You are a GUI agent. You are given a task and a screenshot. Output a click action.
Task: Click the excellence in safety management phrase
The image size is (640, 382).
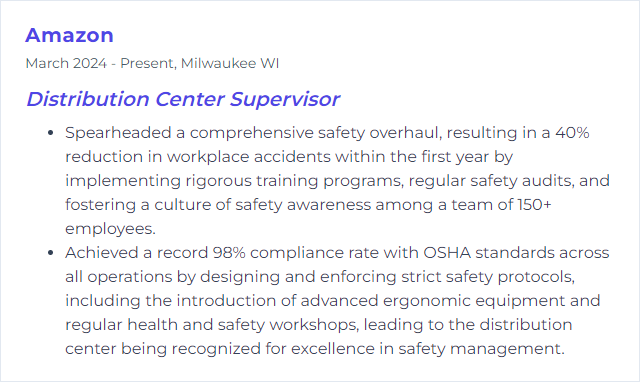[427, 349]
